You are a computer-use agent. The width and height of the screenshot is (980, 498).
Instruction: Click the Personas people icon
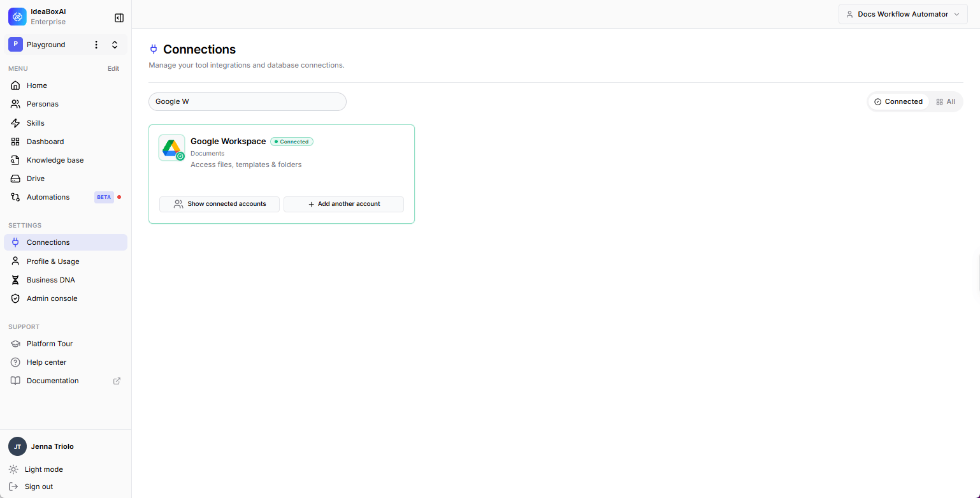click(x=15, y=104)
